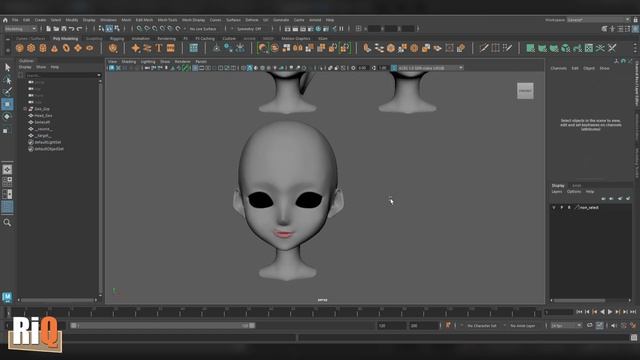640x360 pixels.
Task: Toggle snap to grids
Action: pyautogui.click(x=139, y=29)
